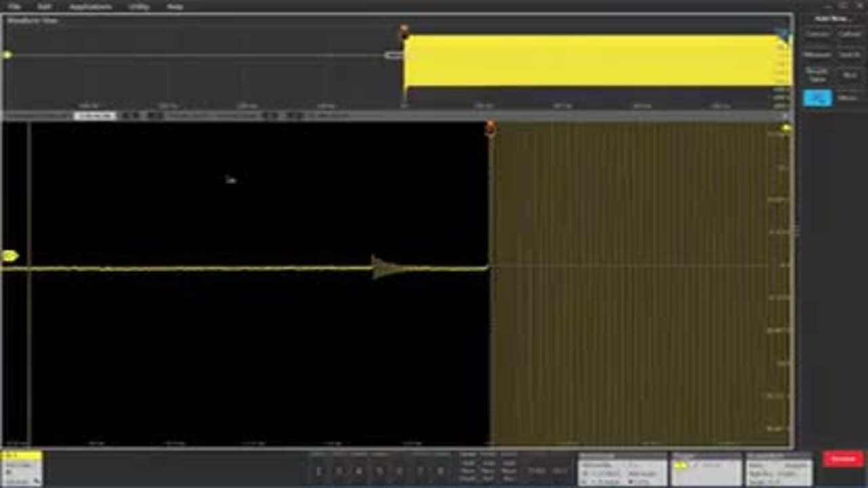Open the Help menu
The width and height of the screenshot is (868, 488).
click(175, 6)
